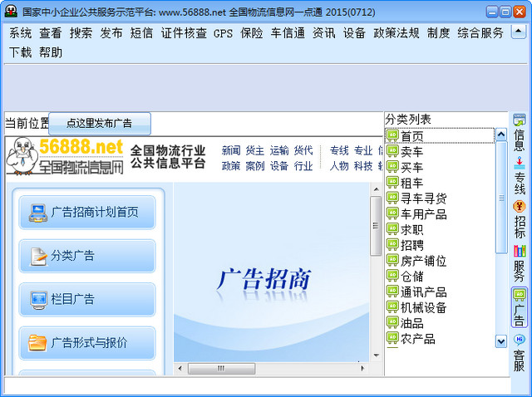
Task: Open the 栏目广告 button
Action: click(x=87, y=299)
